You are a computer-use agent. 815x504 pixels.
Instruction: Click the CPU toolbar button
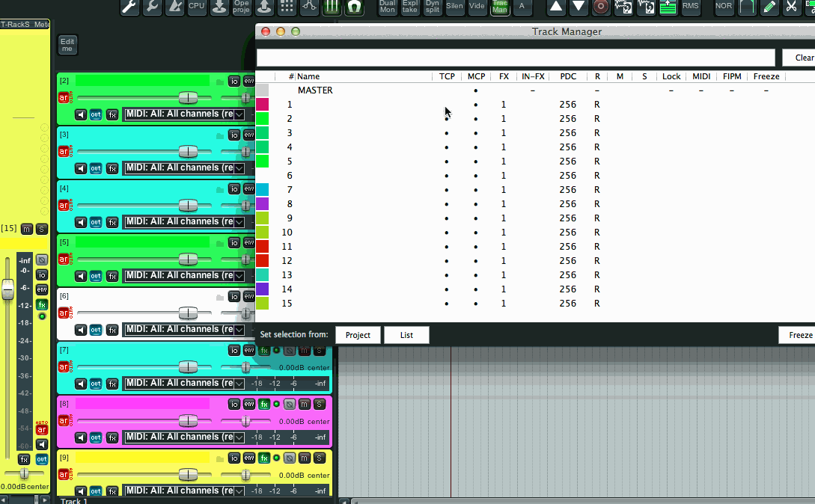pyautogui.click(x=196, y=7)
